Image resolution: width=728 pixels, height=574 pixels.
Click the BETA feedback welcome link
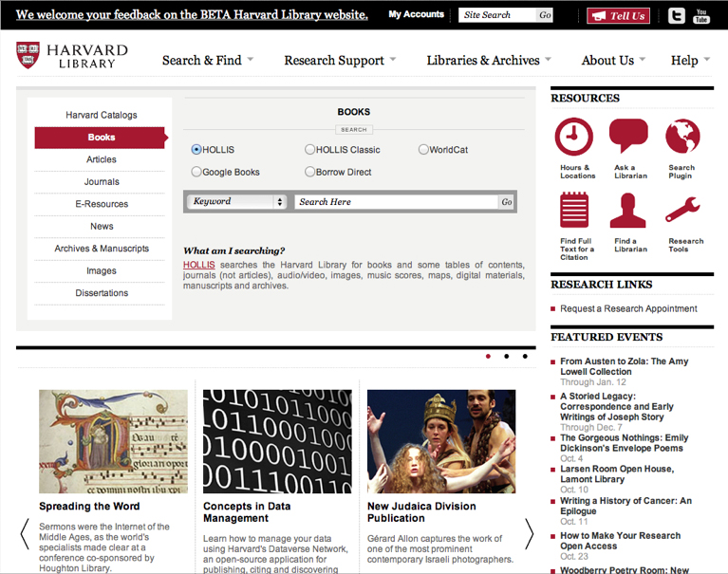tap(192, 15)
